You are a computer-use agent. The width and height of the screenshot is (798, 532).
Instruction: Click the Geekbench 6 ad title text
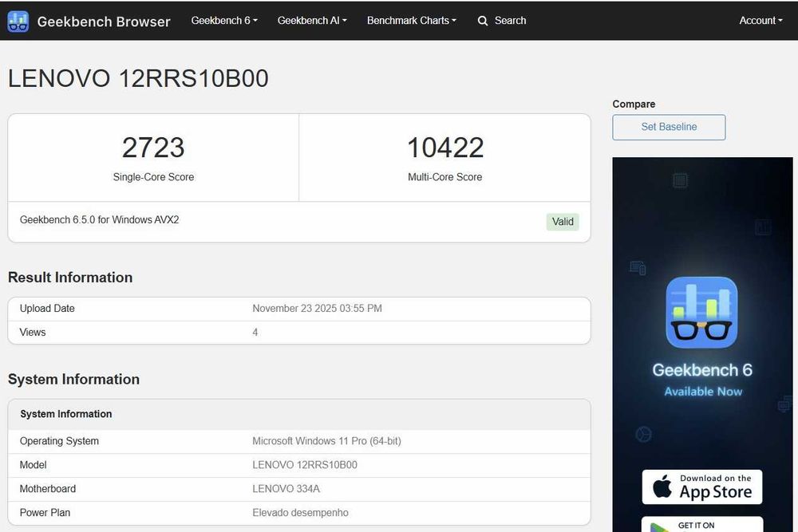coord(702,370)
